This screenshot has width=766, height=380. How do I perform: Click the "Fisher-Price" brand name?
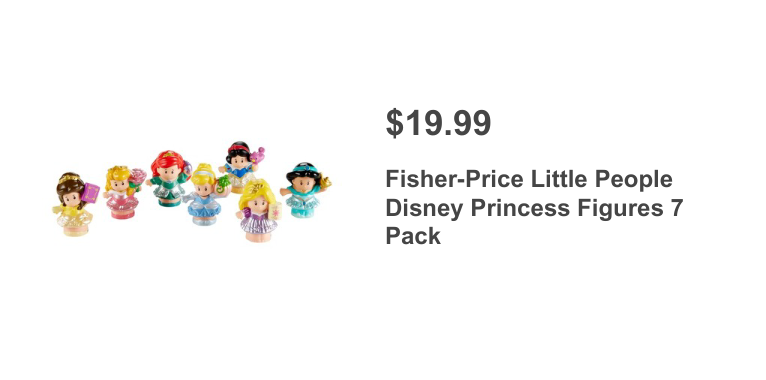tap(455, 179)
